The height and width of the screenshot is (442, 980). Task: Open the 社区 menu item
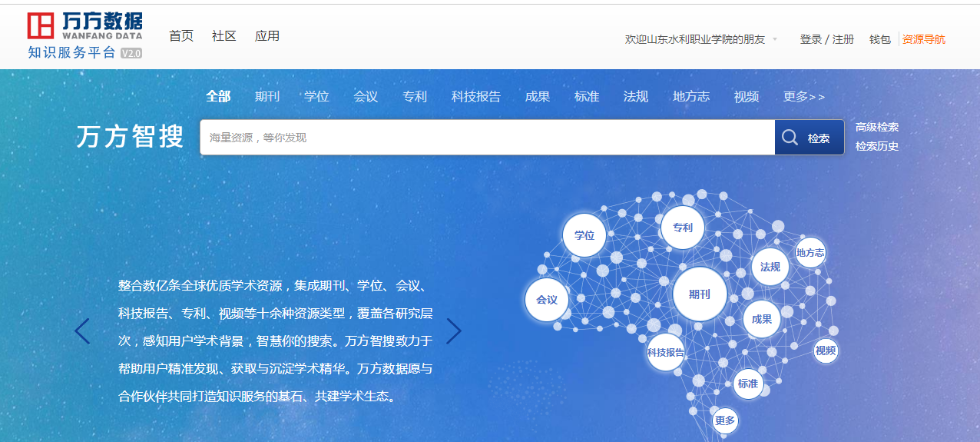click(x=224, y=36)
